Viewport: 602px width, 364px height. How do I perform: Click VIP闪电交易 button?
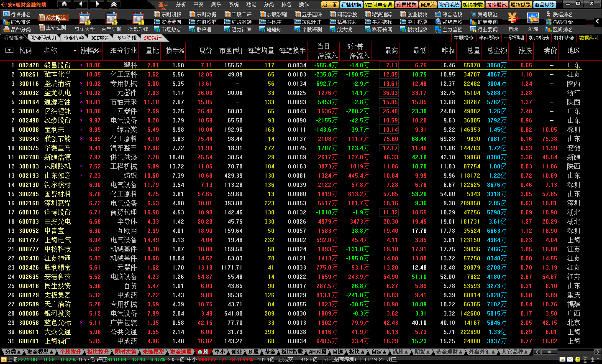[x=379, y=5]
